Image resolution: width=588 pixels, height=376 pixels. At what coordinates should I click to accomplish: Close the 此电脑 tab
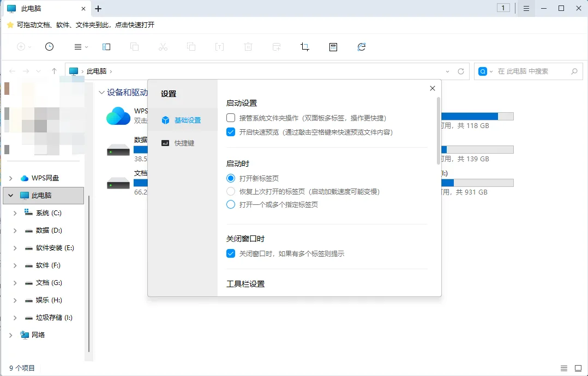coord(83,9)
